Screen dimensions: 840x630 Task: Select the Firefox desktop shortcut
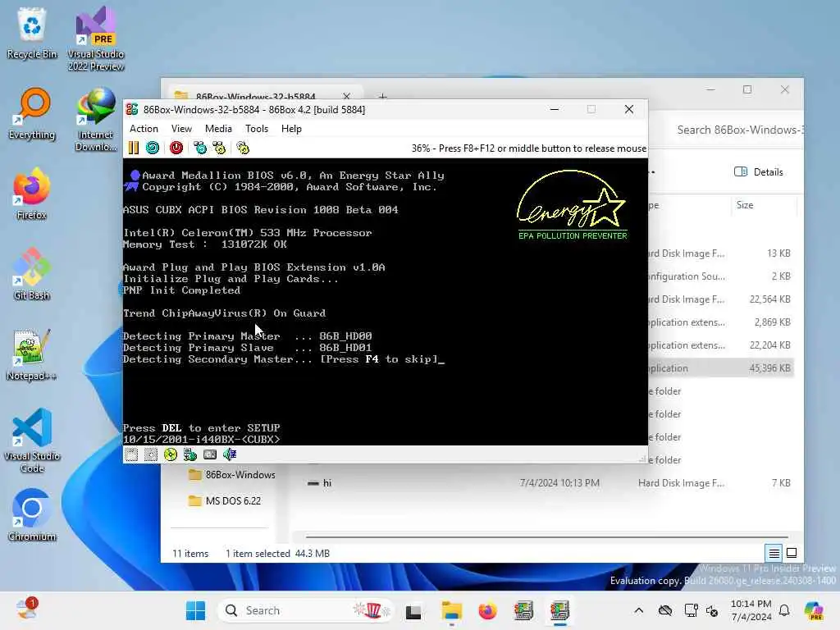(32, 194)
